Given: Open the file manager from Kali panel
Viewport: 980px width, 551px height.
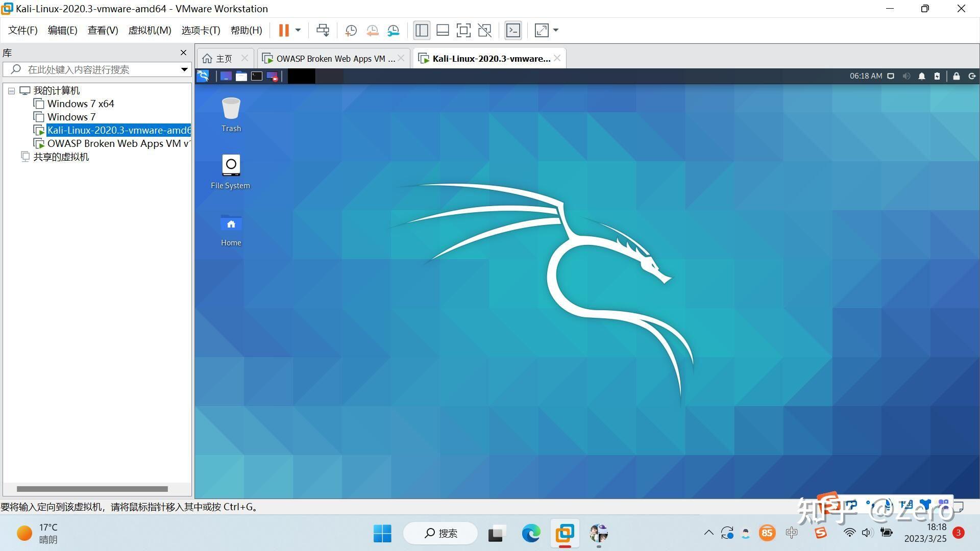Looking at the screenshot, I should coord(241,76).
